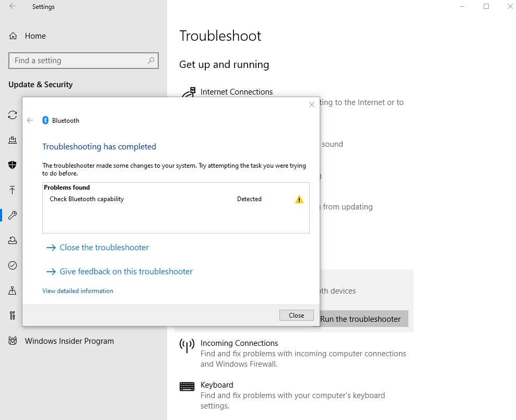Click the search magnifier in Find a setting
This screenshot has height=420, width=516.
151,61
